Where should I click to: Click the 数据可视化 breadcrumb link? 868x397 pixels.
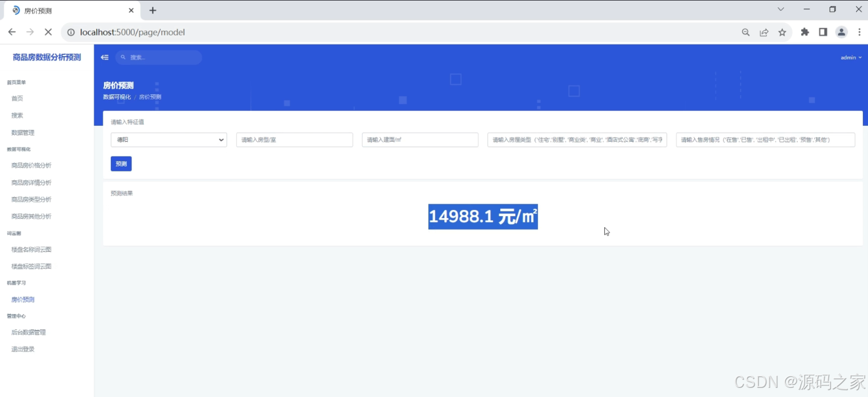point(116,97)
